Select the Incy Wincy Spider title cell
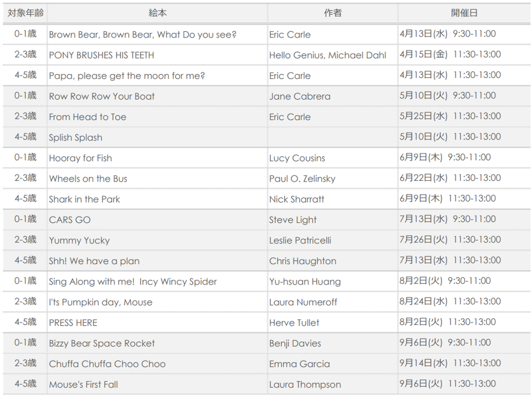 tap(158, 281)
